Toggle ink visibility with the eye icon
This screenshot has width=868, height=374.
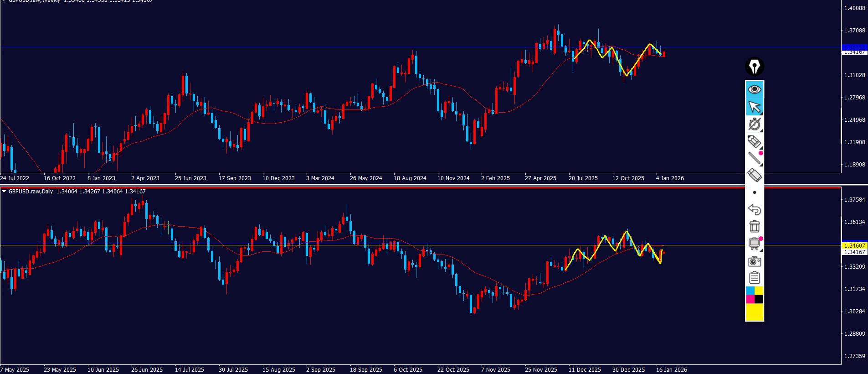(x=755, y=89)
